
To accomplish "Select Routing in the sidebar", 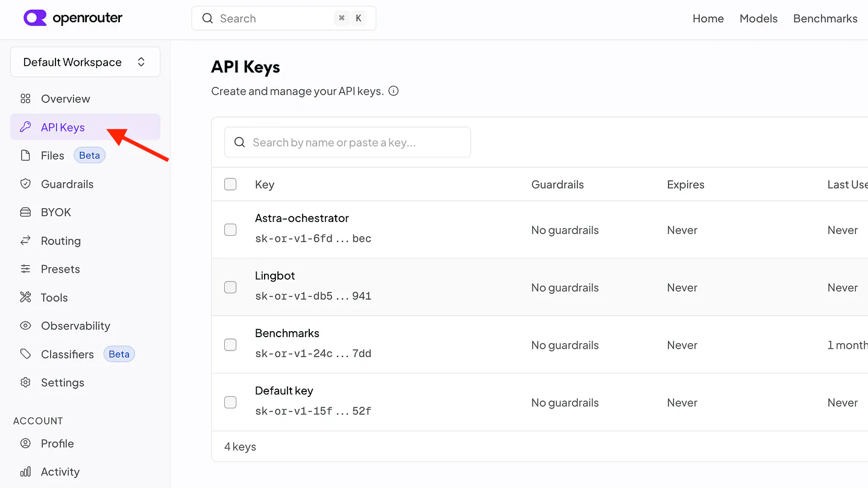I will point(85,241).
